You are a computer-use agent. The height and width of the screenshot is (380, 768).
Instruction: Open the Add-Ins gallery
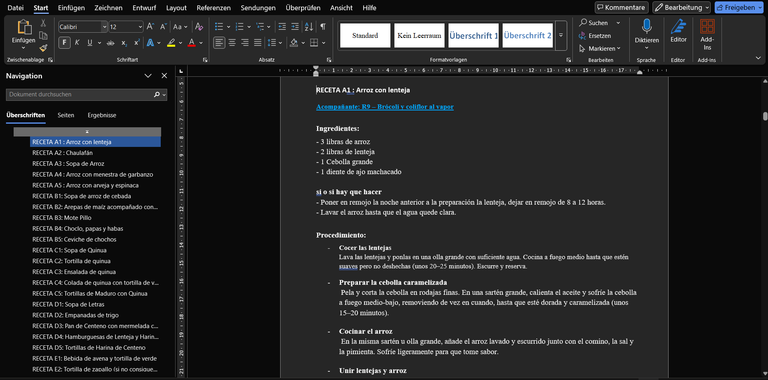[707, 34]
